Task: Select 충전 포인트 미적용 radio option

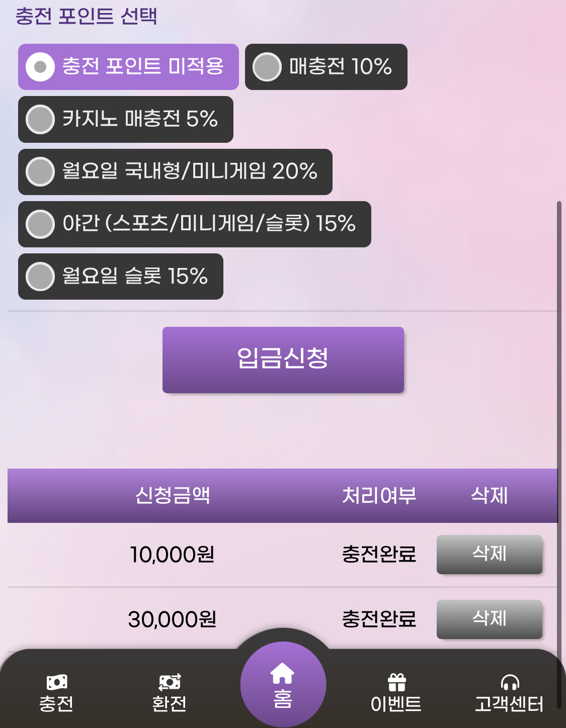Action: coord(128,67)
